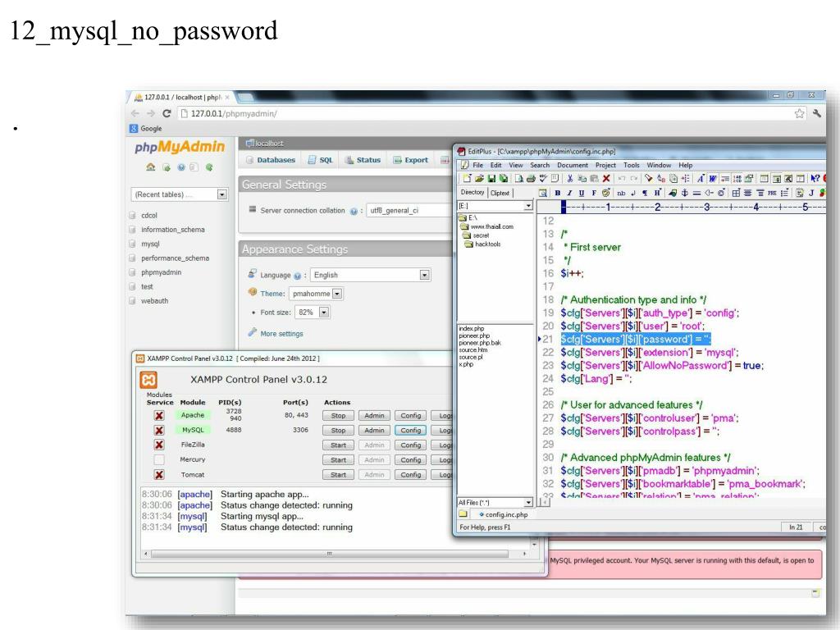Open the Databases tab in phpMyAdmin

[271, 160]
